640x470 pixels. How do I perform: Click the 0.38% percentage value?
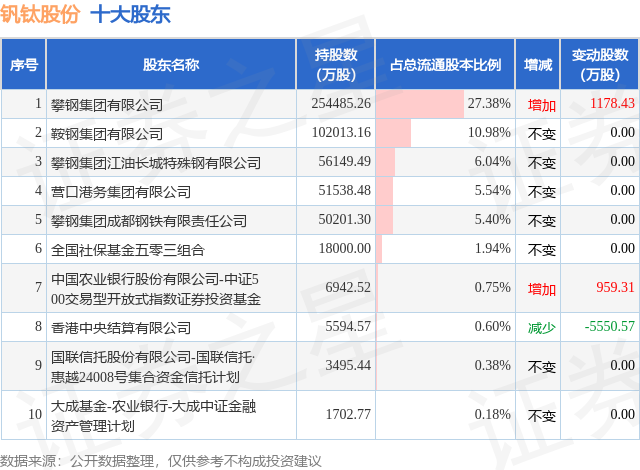[492, 365]
